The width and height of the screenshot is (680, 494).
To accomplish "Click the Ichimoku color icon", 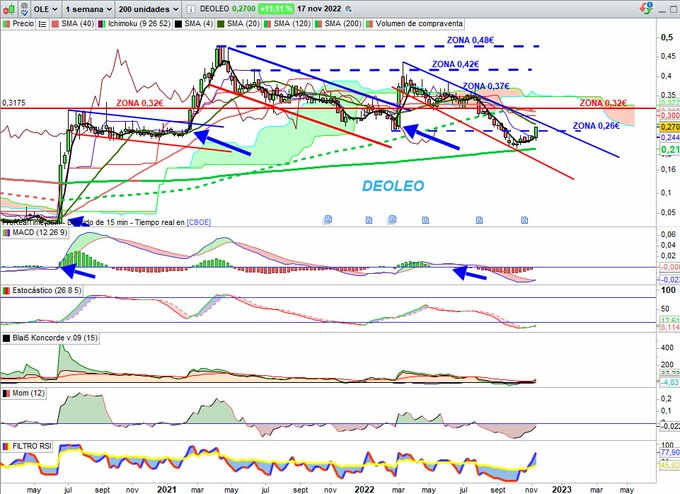I will tap(101, 24).
